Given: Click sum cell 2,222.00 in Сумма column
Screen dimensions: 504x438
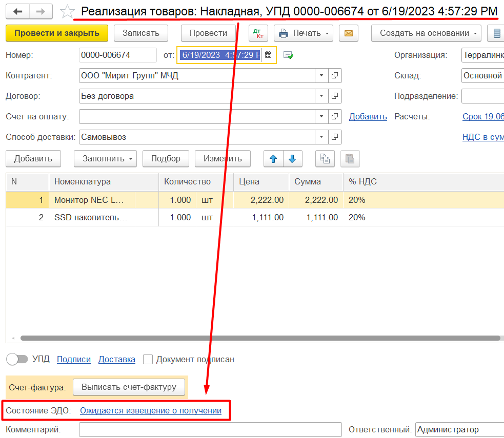Looking at the screenshot, I should (316, 200).
